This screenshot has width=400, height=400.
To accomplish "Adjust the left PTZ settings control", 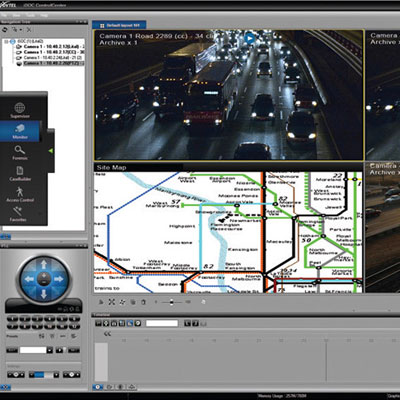I will coord(16,375).
